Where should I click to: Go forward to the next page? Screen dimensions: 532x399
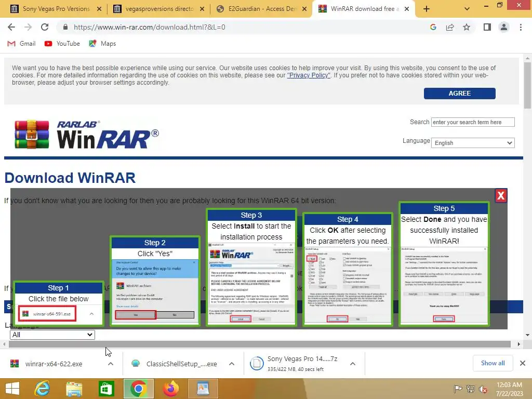(x=28, y=27)
